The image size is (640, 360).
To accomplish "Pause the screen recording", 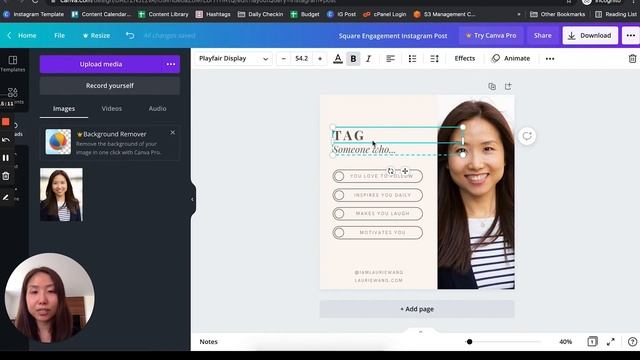I will click(6, 158).
